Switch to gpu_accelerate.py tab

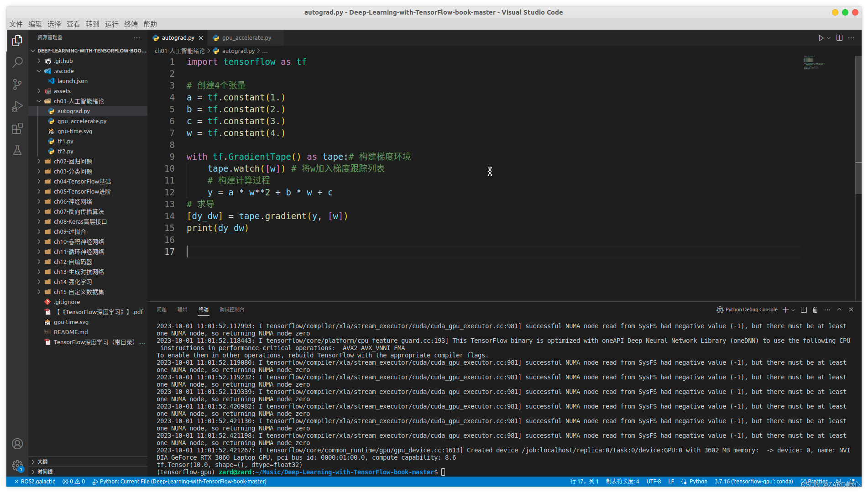coord(246,38)
